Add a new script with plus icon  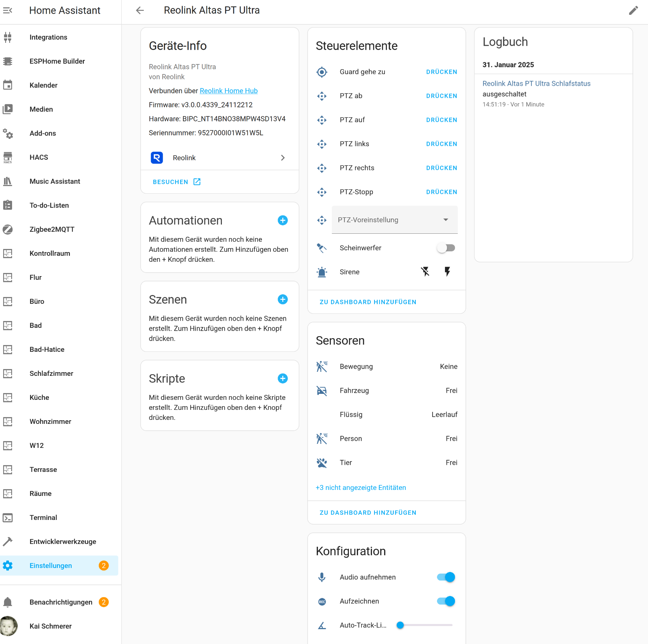click(283, 379)
